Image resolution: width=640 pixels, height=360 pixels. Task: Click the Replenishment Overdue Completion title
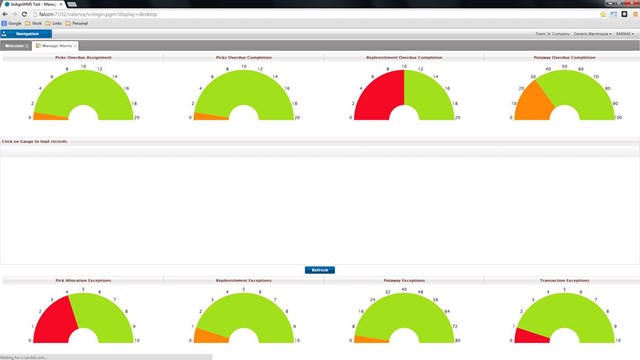pos(404,58)
